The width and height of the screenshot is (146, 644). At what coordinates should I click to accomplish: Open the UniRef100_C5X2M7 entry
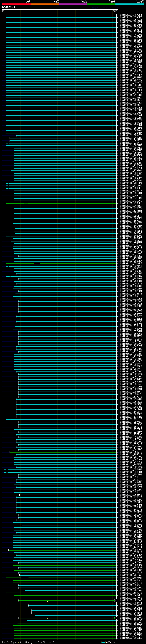point(131,63)
